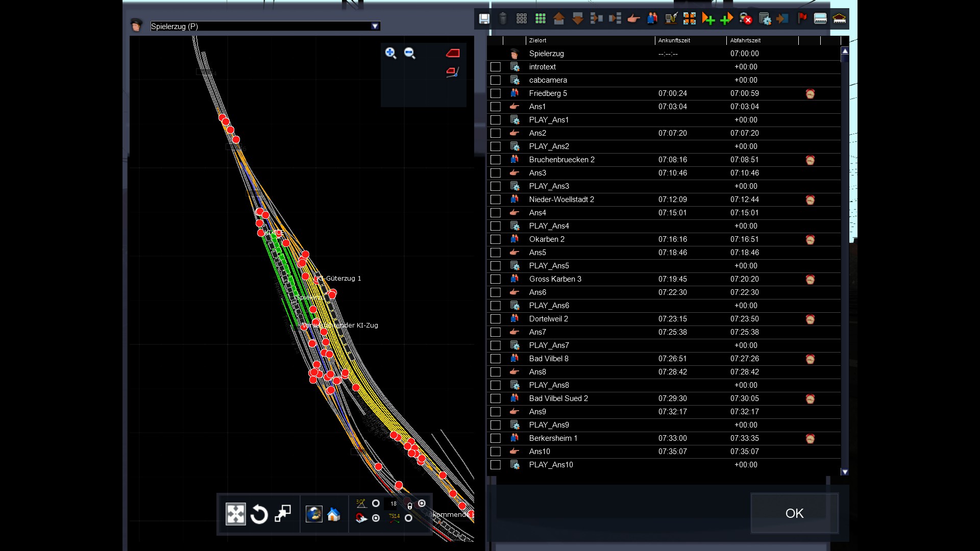
Task: Open the Spielerzug (P) train dropdown
Action: tap(375, 26)
